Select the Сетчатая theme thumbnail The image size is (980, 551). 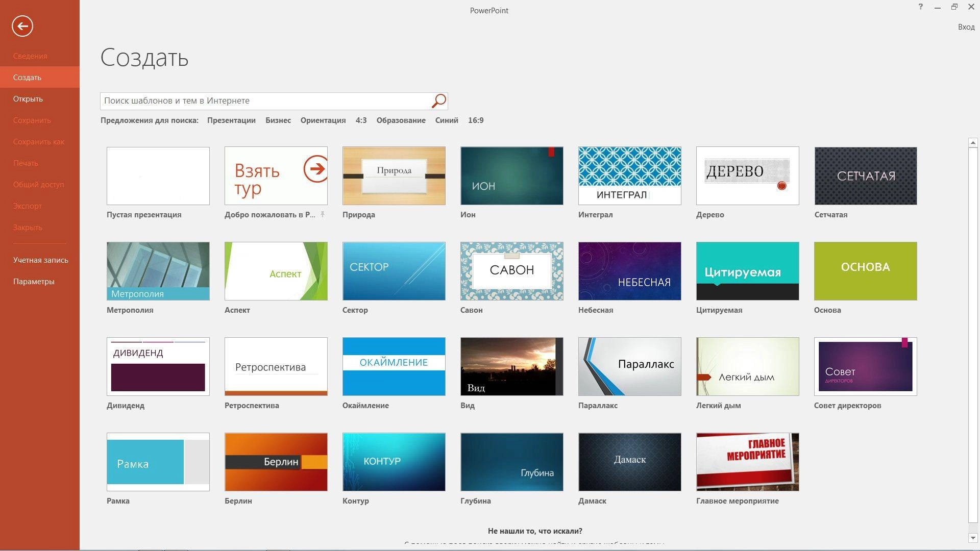(x=866, y=176)
